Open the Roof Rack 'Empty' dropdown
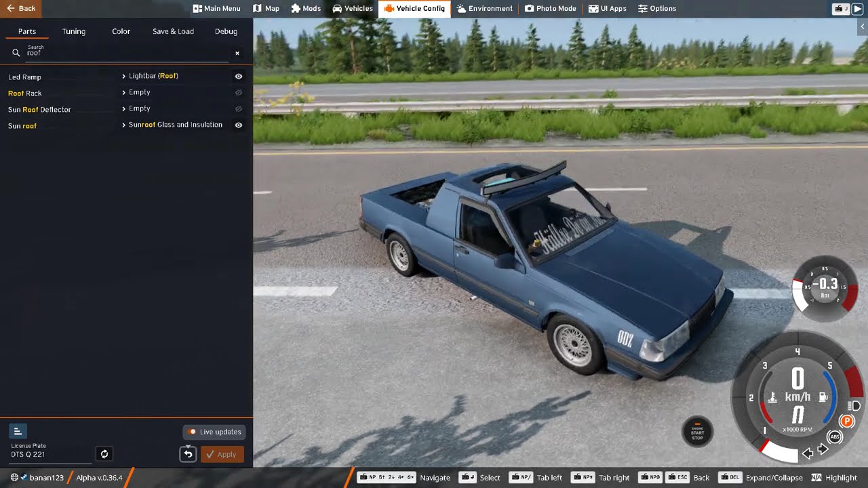Image resolution: width=868 pixels, height=488 pixels. 174,92
